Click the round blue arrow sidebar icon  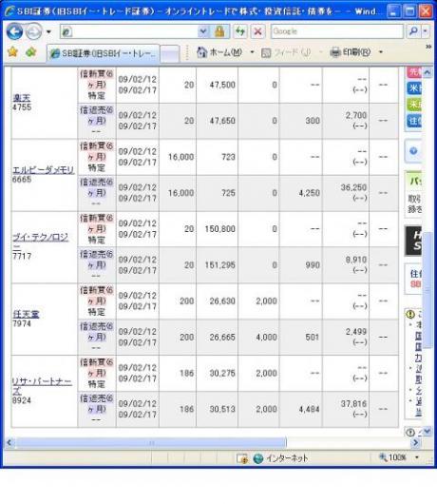413,150
